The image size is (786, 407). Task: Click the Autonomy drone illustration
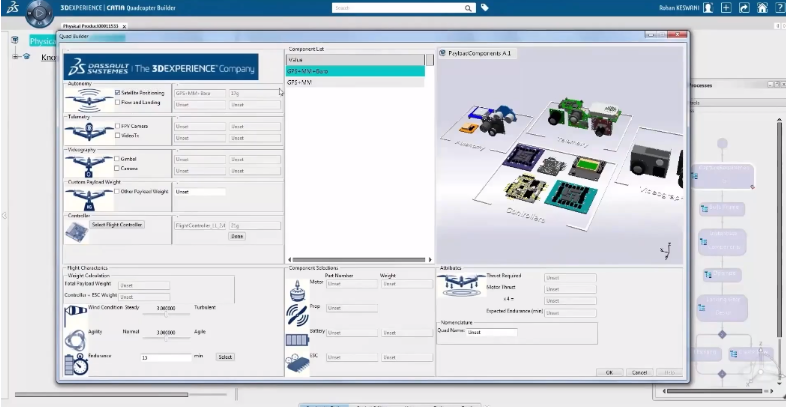coord(89,100)
